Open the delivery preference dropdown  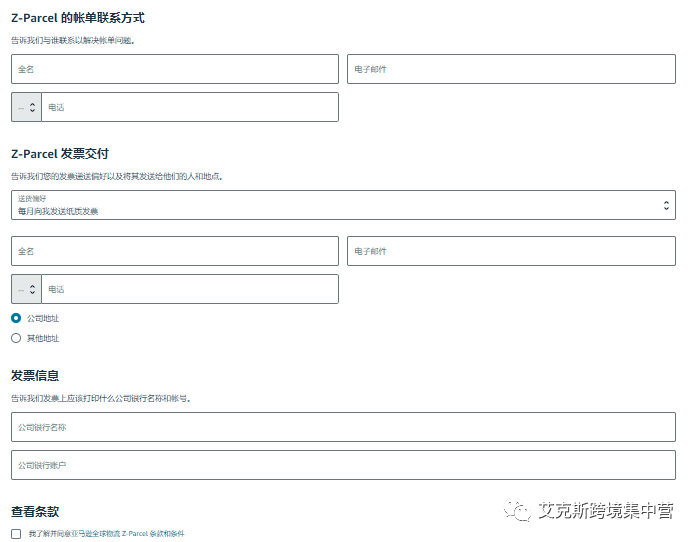click(344, 205)
